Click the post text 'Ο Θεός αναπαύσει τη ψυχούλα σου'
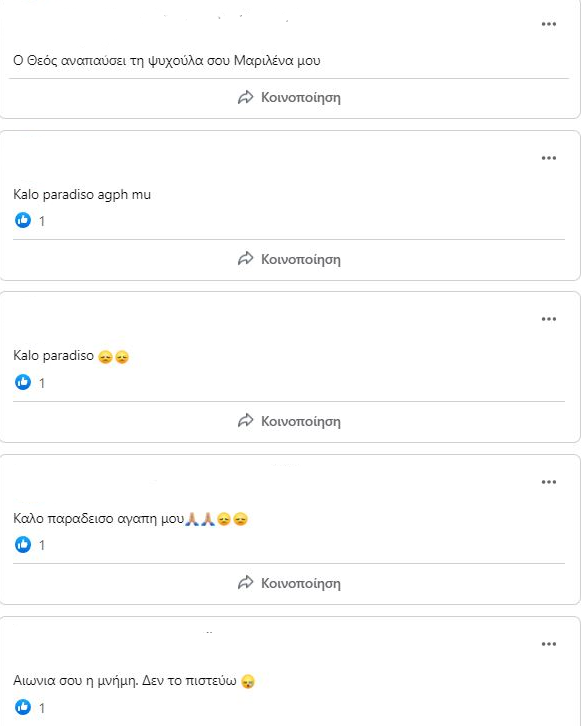This screenshot has height=726, width=581. click(122, 61)
